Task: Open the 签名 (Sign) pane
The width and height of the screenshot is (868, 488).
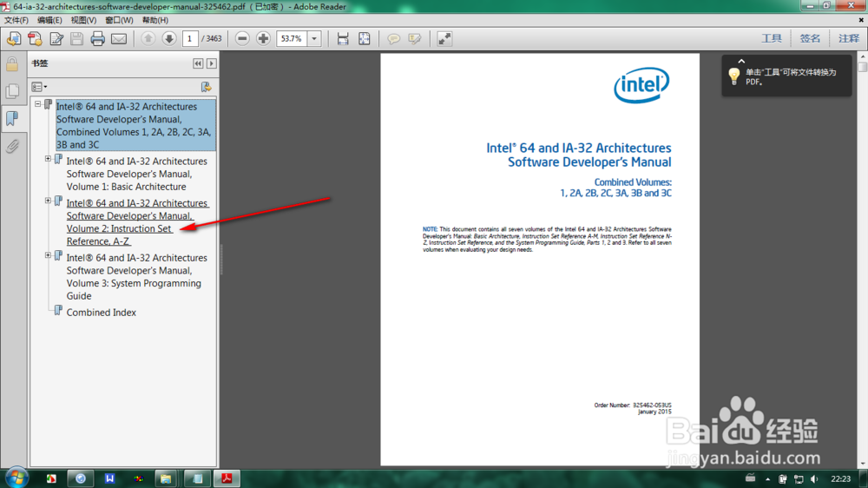Action: click(810, 38)
